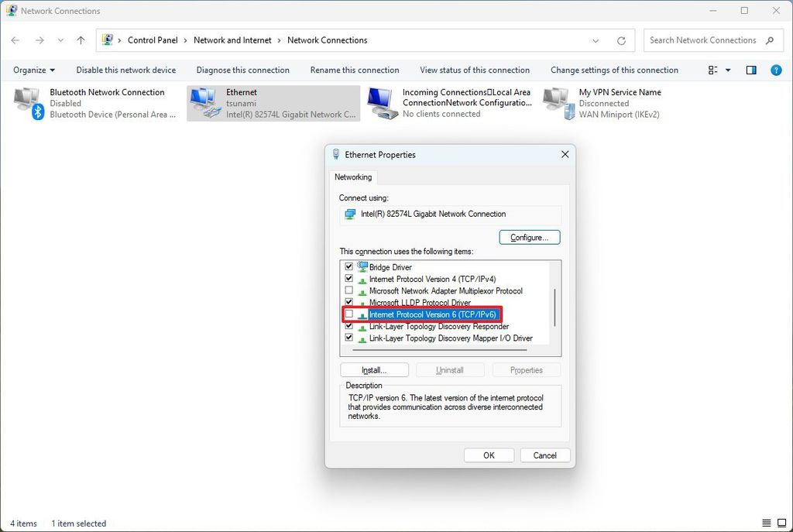The width and height of the screenshot is (793, 532).
Task: Refresh the Network Connections view
Action: coord(622,39)
